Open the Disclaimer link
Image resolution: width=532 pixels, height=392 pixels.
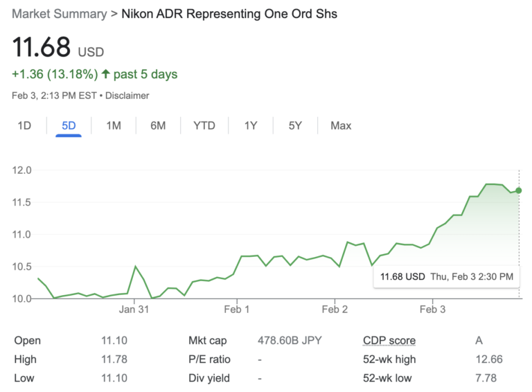click(127, 96)
